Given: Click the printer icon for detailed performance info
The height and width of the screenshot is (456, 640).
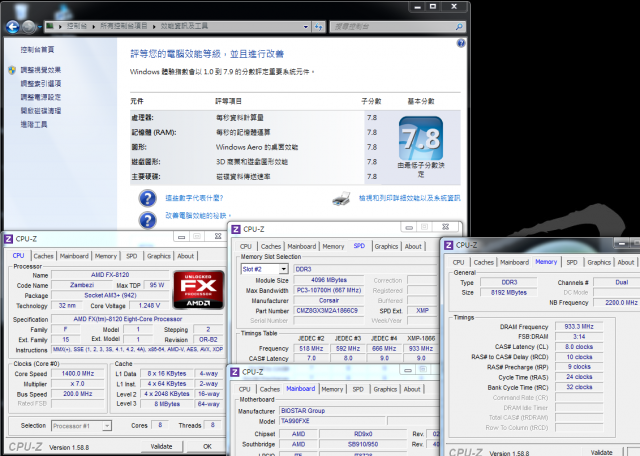Looking at the screenshot, I should (x=341, y=198).
